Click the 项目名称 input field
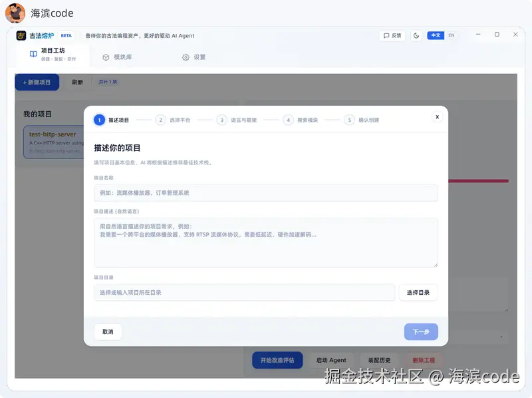Viewport: 532px width, 398px height. tap(265, 193)
